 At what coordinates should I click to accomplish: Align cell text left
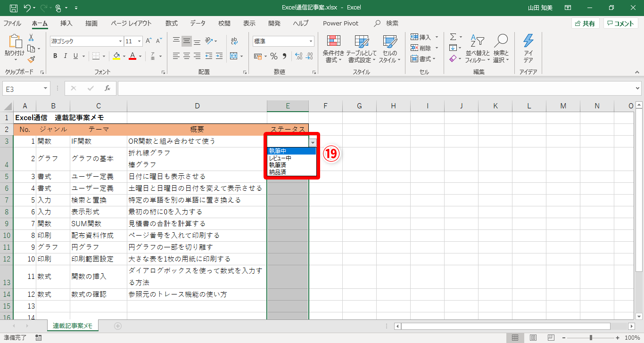pos(176,56)
